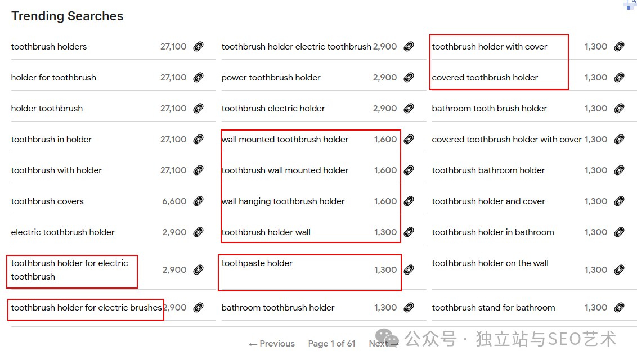The height and width of the screenshot is (364, 637).
Task: Click the icon beside 'power toothbrush holder'
Action: click(409, 78)
